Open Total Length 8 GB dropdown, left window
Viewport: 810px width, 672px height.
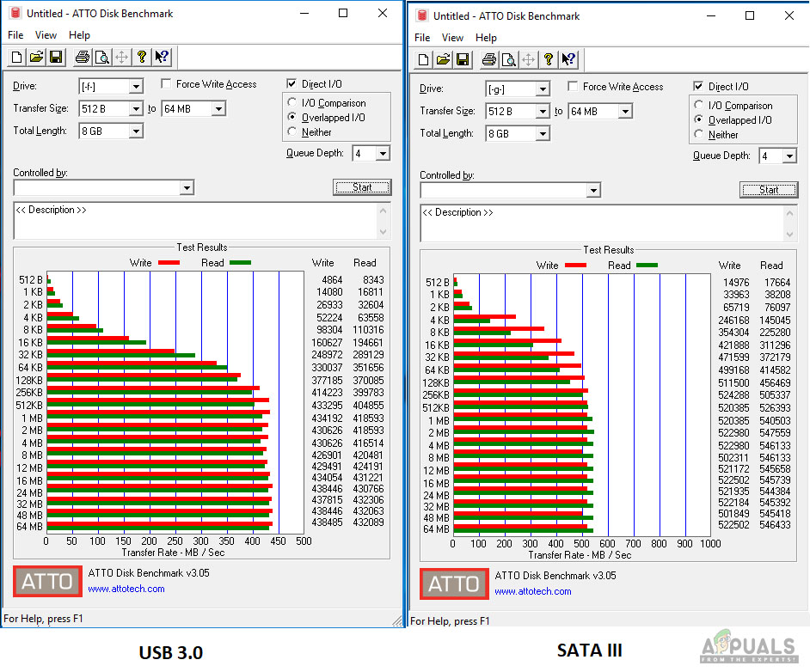(x=136, y=131)
